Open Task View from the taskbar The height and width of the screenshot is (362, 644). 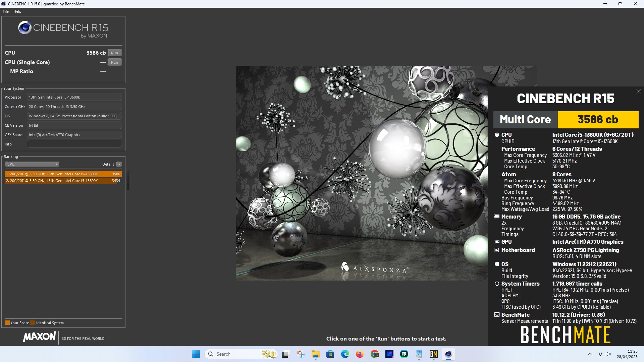coord(285,354)
